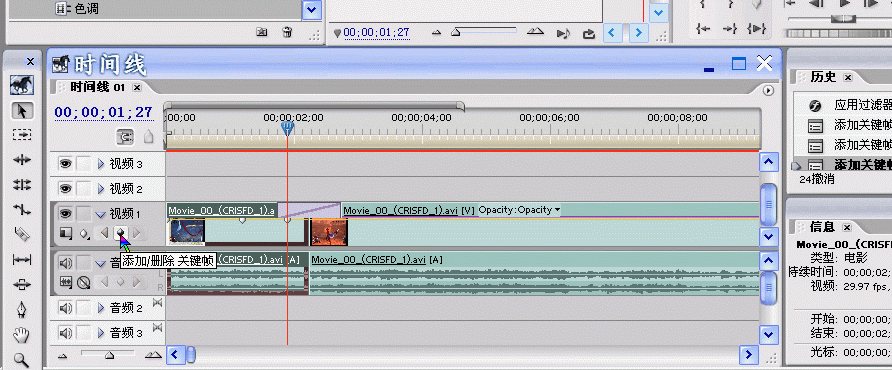
Task: Click effect controls timecode 00;00;01;27
Action: 376,32
